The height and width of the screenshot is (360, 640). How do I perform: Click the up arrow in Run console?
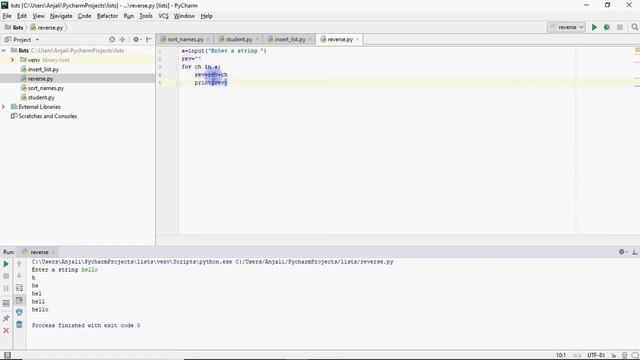(19, 264)
